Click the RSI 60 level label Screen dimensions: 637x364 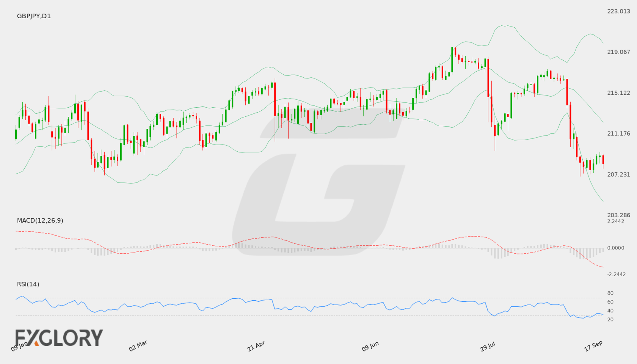(610, 302)
